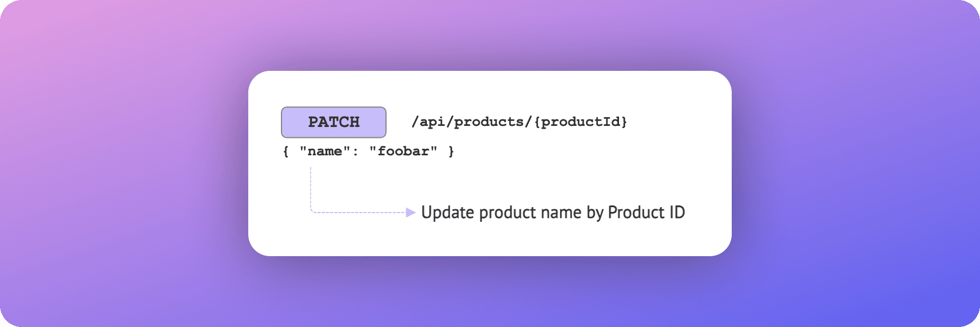Click the horizontal dashed connector line

[359, 212]
